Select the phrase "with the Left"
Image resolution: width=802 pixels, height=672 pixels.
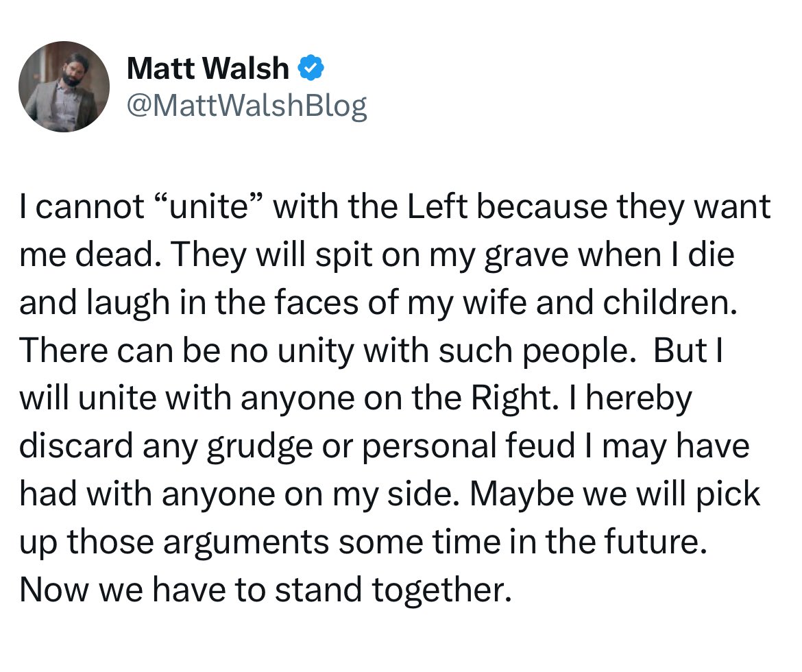(x=369, y=206)
